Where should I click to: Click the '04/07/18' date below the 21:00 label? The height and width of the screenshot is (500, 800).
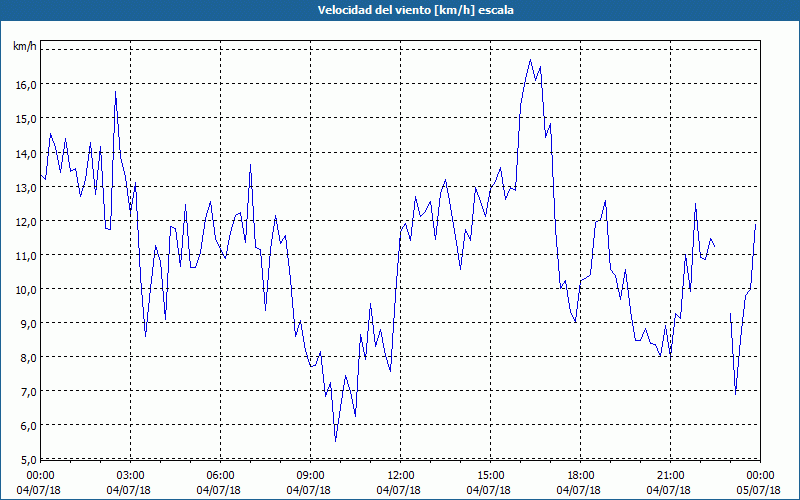pos(668,490)
